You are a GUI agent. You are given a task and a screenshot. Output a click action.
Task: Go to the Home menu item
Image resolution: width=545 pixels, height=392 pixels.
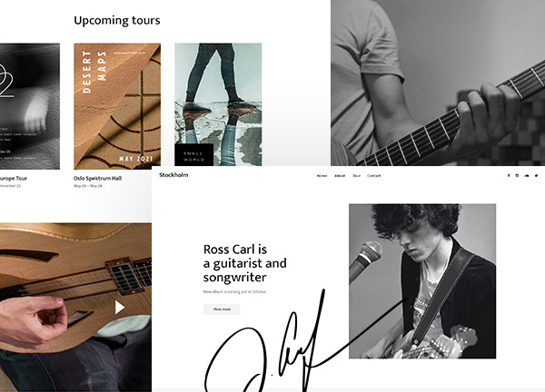(x=322, y=176)
